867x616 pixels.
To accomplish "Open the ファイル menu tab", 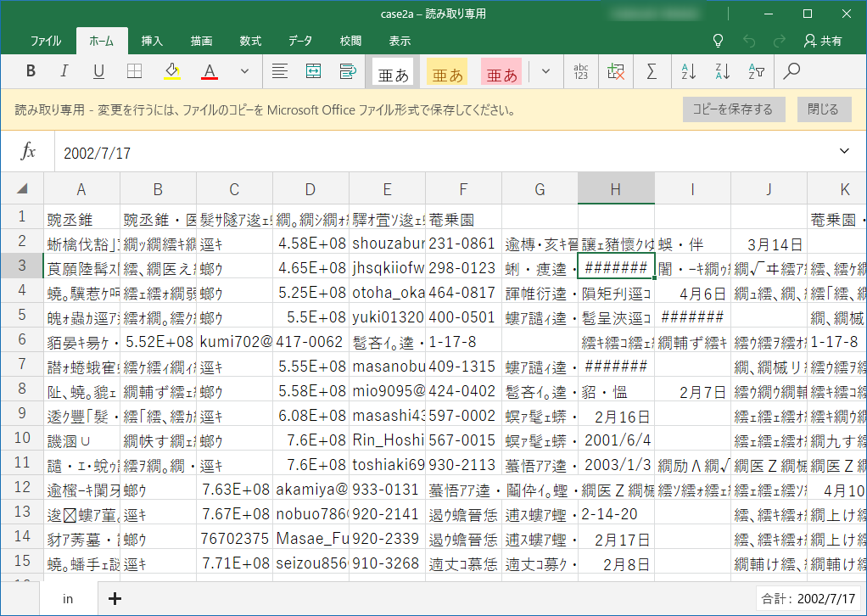I will (x=46, y=41).
